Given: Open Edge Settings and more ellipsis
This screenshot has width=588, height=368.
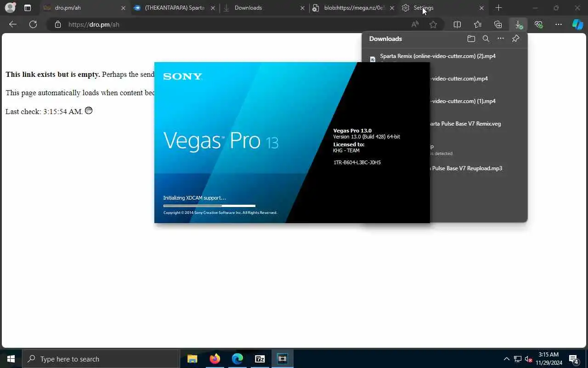Looking at the screenshot, I should [558, 24].
